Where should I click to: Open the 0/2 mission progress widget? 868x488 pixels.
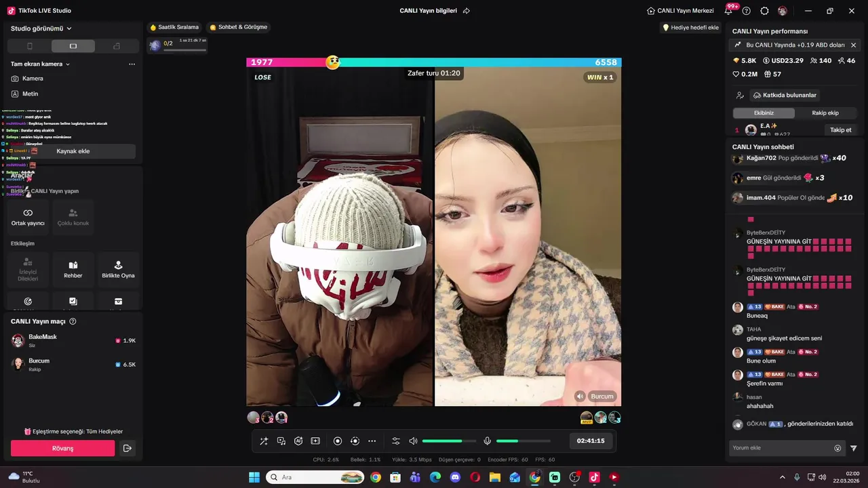click(178, 45)
